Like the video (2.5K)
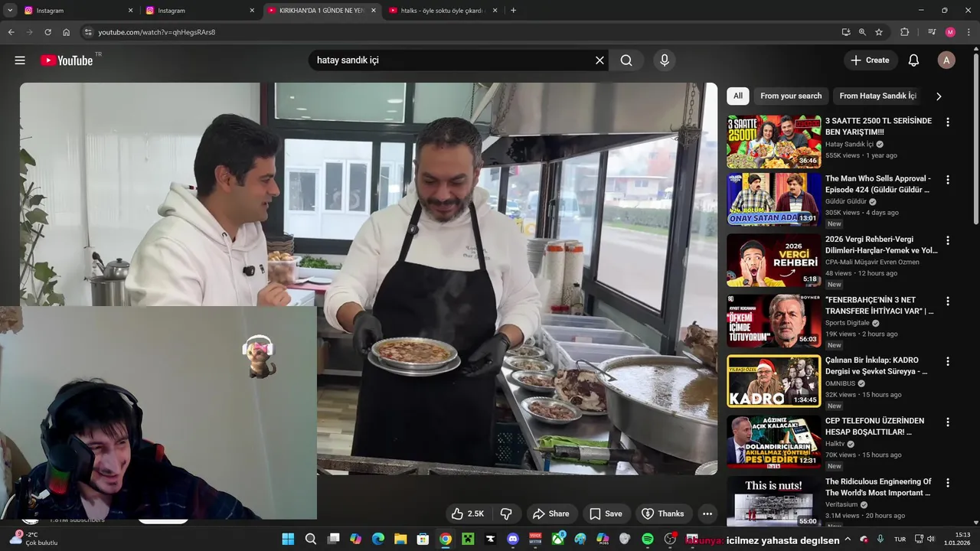The image size is (980, 551). pos(468,514)
